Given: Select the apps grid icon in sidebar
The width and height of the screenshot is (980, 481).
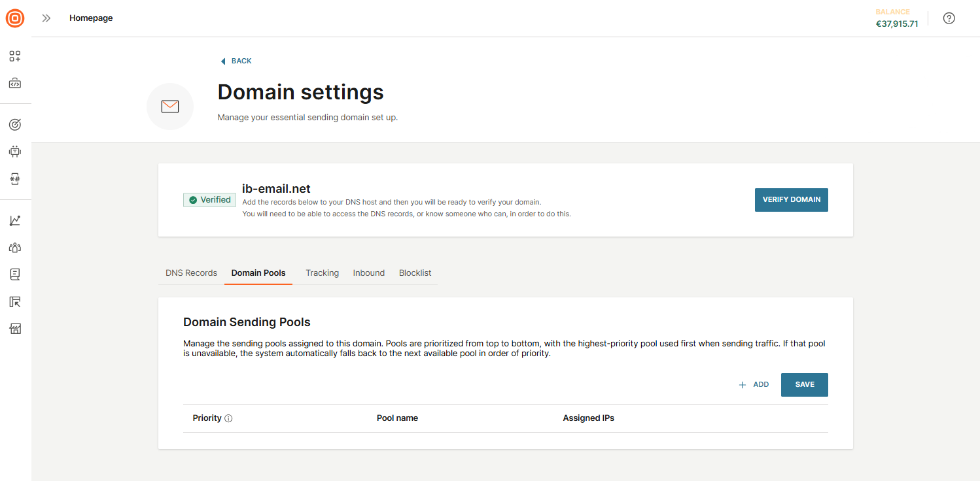Looking at the screenshot, I should (14, 56).
